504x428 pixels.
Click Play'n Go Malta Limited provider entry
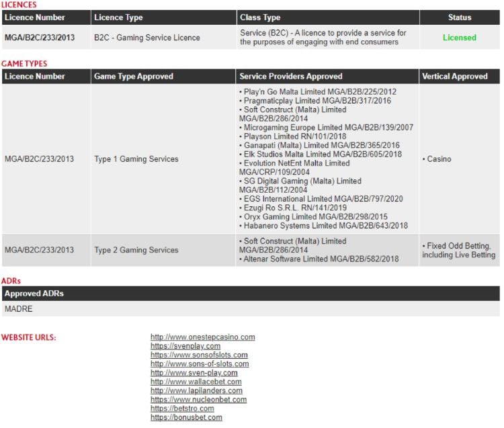(x=318, y=92)
